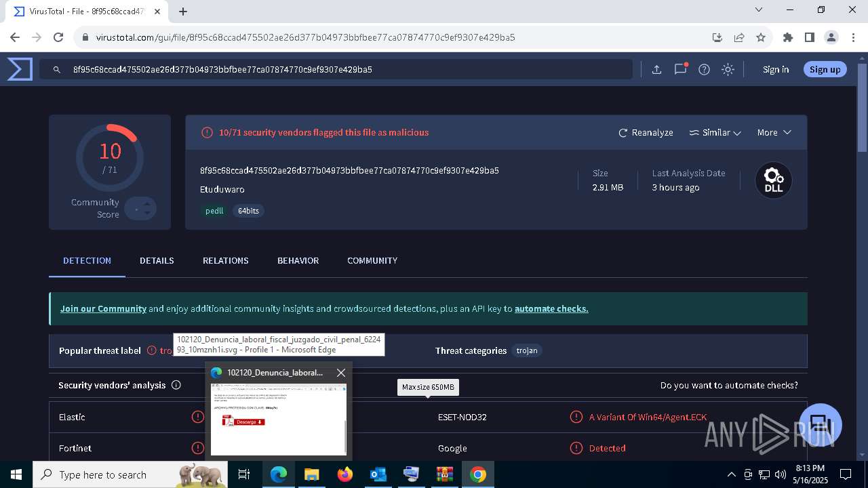Open Firefox from taskbar
The image size is (868, 488).
(344, 474)
